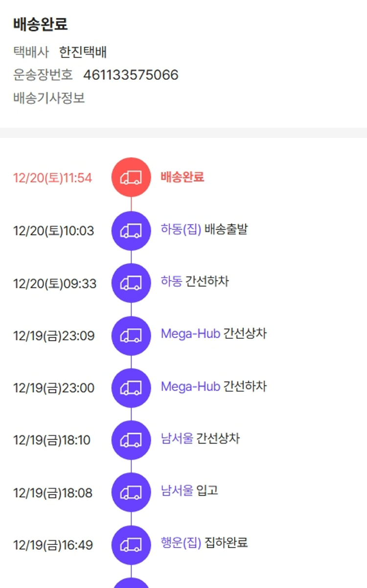Image resolution: width=367 pixels, height=588 pixels.
Task: Open Mega-Hub link in 간선하차 row
Action: [x=190, y=386]
